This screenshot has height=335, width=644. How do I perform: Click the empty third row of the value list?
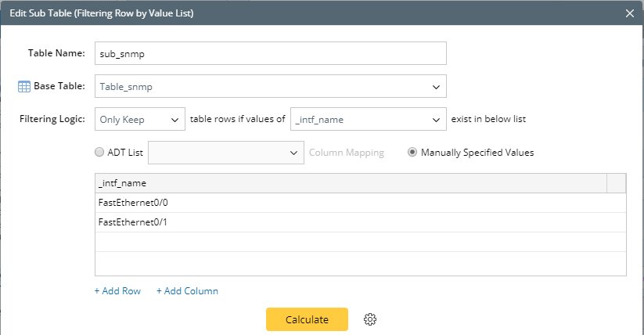[x=351, y=242]
